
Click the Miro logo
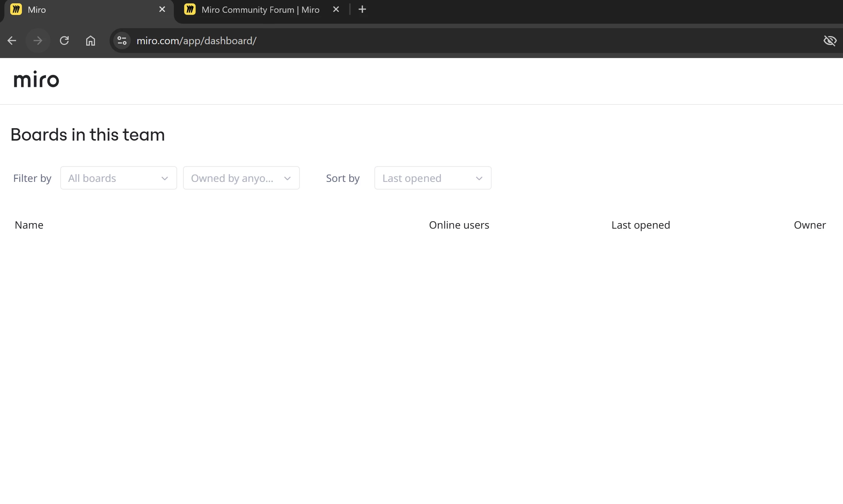36,80
